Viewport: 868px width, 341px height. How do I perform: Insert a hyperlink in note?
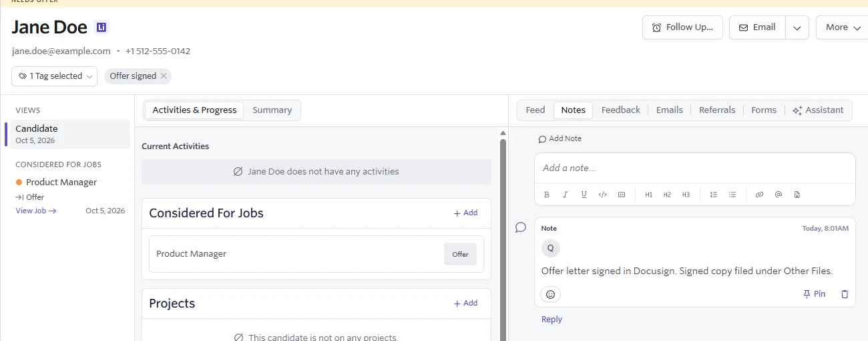[x=759, y=195]
